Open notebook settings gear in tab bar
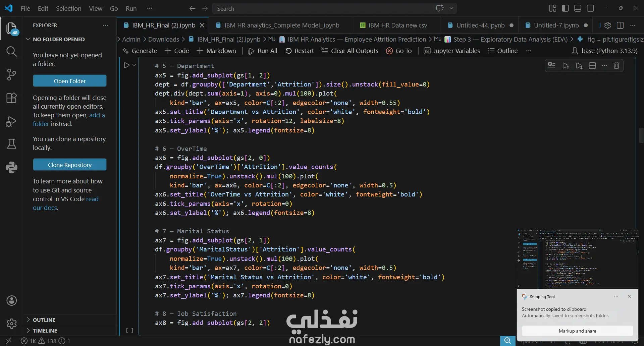Screen dimensions: 644x346 point(607,25)
